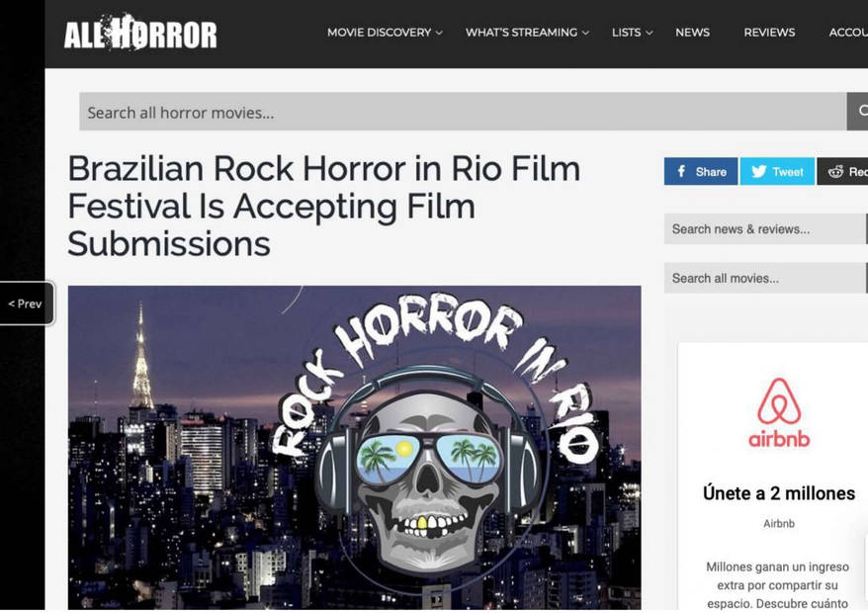The image size is (868, 613).
Task: Open the Account menu item
Action: [x=848, y=33]
